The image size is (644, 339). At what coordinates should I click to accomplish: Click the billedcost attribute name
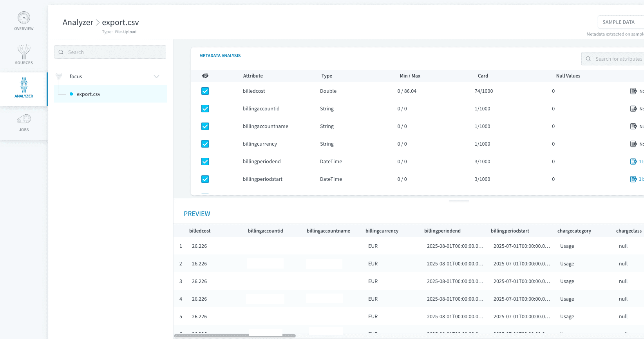click(x=254, y=91)
